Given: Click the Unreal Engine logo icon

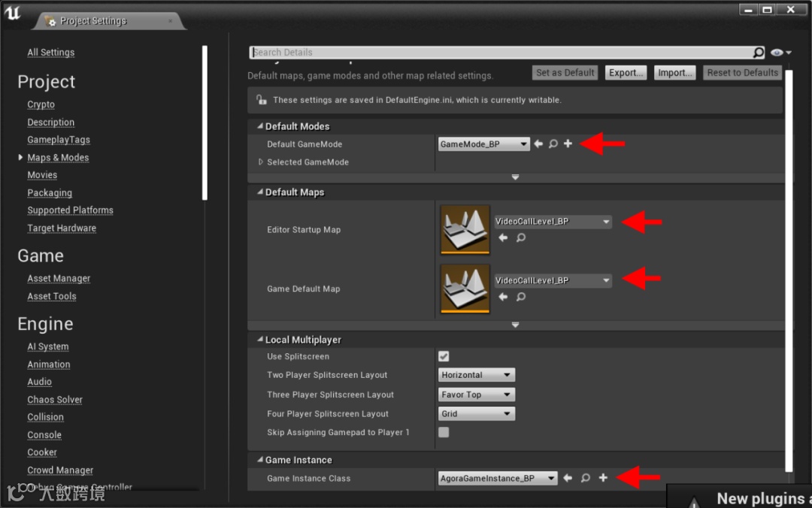Looking at the screenshot, I should click(13, 13).
